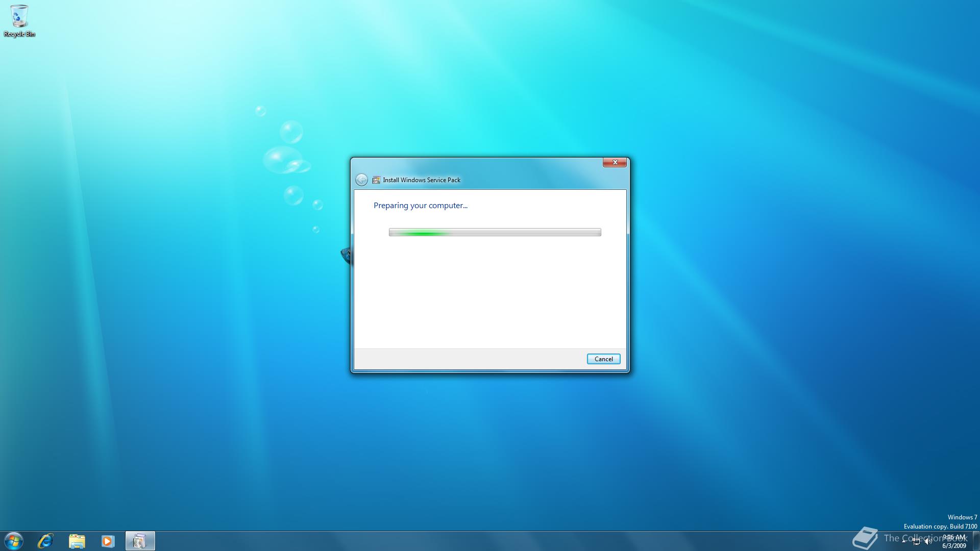
Task: Click the green installation progress bar
Action: (495, 232)
